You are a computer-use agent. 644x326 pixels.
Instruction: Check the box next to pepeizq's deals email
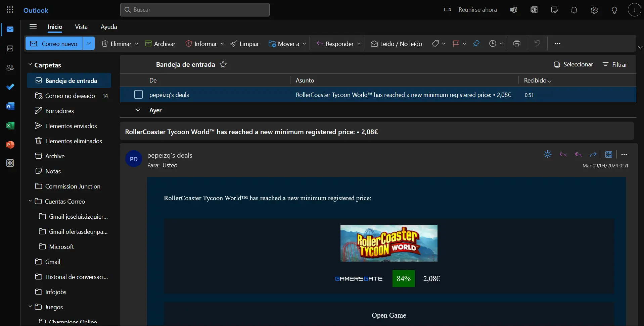coord(138,95)
